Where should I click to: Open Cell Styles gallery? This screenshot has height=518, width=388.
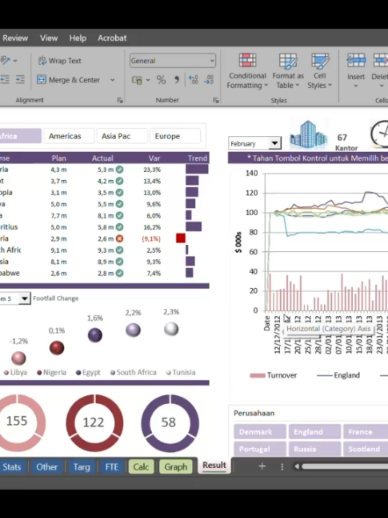tap(320, 71)
